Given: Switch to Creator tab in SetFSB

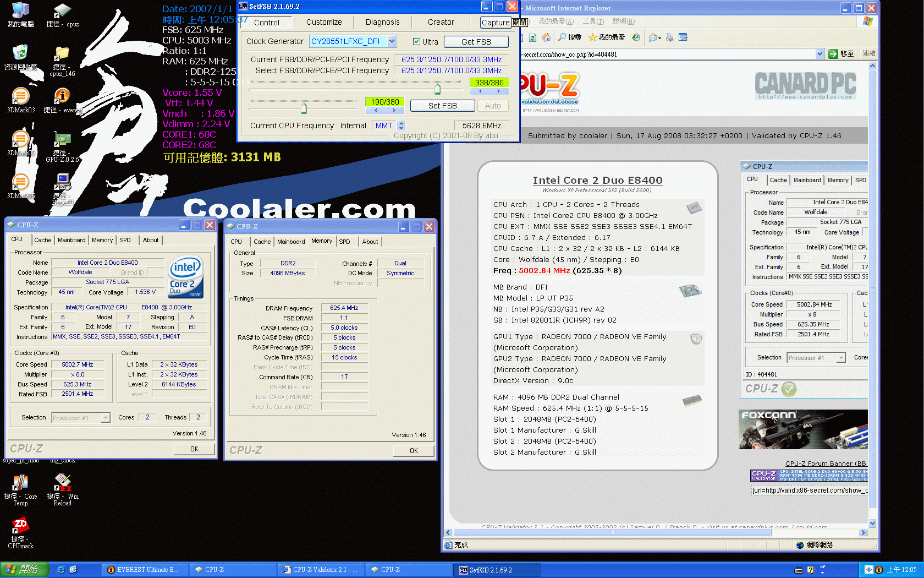Looking at the screenshot, I should pos(441,22).
